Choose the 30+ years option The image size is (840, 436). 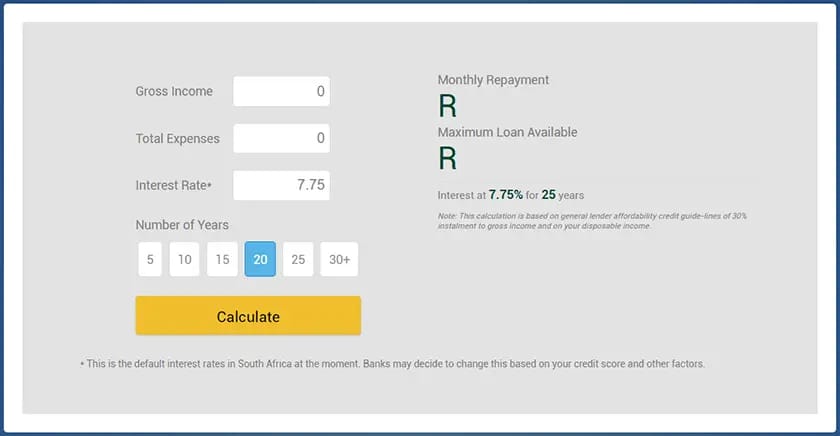339,259
